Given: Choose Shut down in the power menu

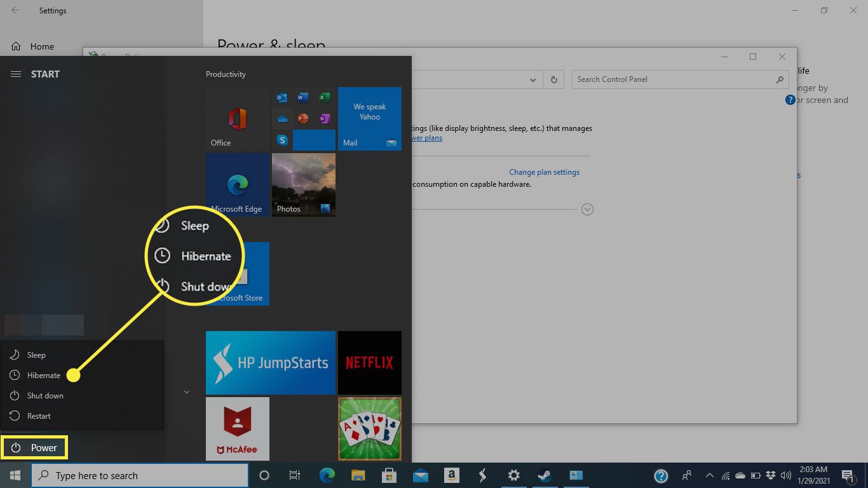Looking at the screenshot, I should click(x=82, y=396).
